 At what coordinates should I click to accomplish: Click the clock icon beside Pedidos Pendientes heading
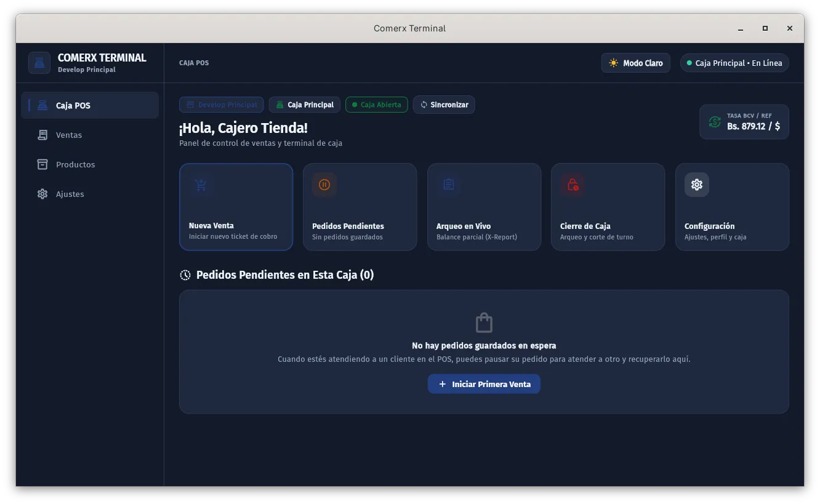click(x=185, y=275)
